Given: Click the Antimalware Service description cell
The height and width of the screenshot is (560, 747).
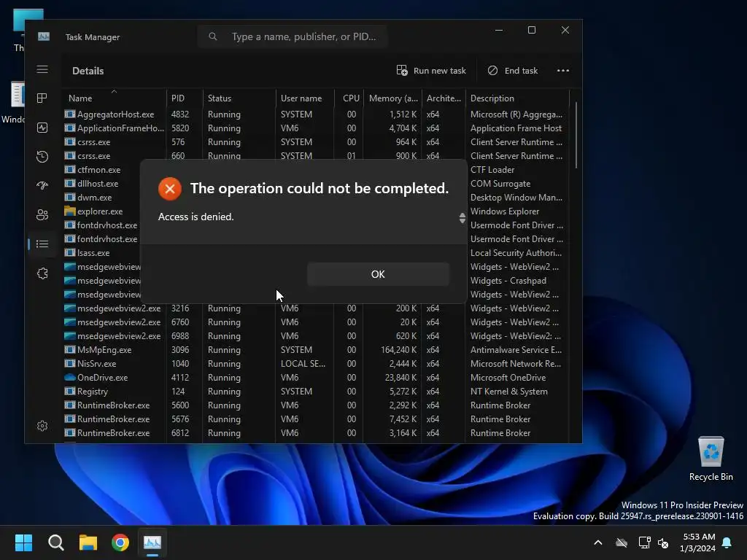Looking at the screenshot, I should click(x=516, y=349).
